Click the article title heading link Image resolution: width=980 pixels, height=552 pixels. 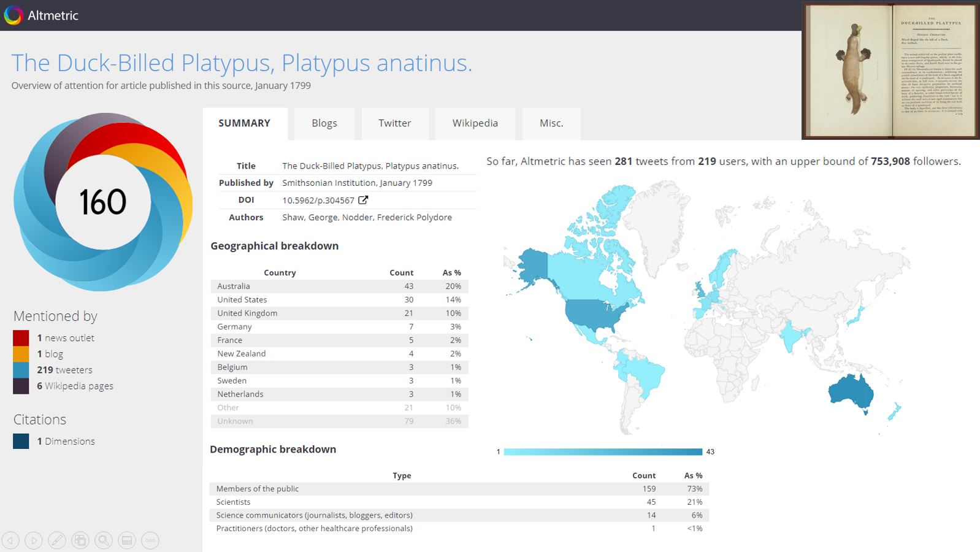[x=242, y=63]
